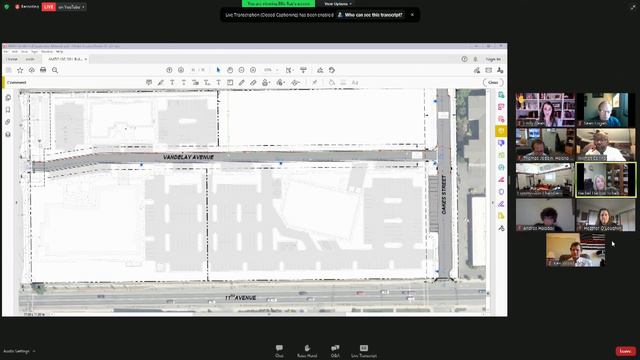Open bookmarks panel on left sidebar
Screen dimensions: 640x360
pos(8,110)
